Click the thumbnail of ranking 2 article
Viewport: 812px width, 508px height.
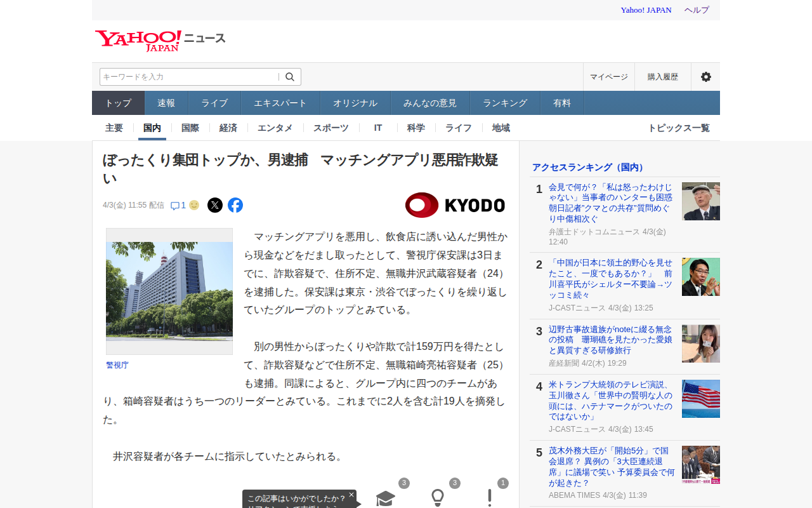coord(701,277)
